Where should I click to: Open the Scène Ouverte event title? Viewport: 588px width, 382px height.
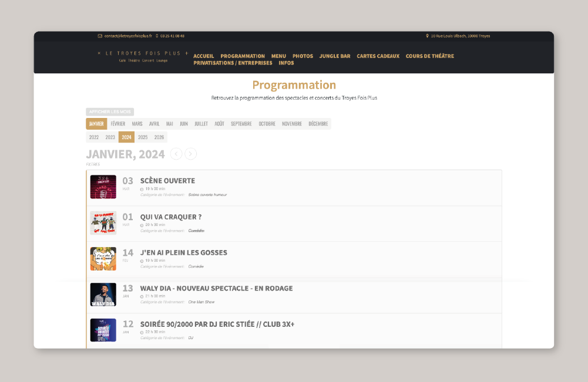[x=167, y=181]
